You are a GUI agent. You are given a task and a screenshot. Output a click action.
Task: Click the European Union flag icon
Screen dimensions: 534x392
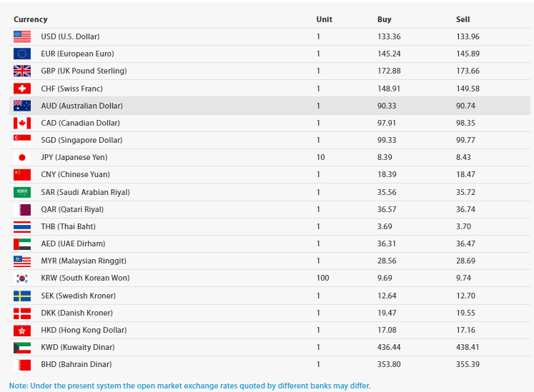tap(22, 54)
